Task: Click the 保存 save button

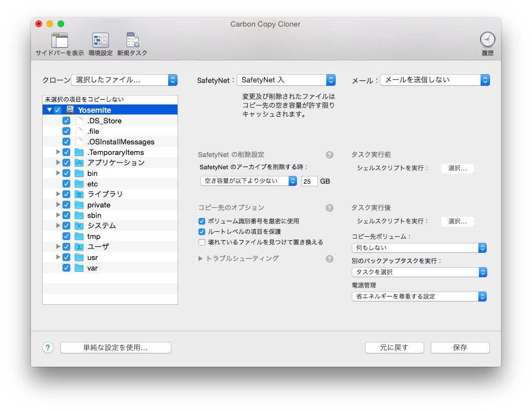Action: (x=460, y=347)
